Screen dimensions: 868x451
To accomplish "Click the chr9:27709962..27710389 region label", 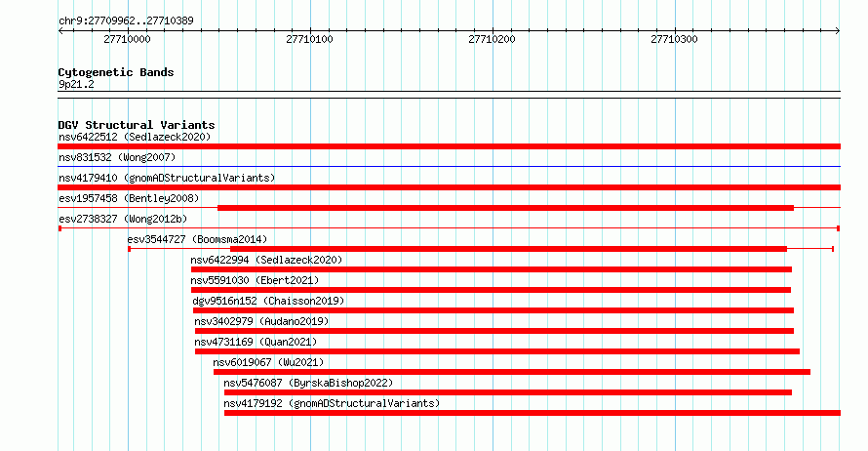I will tap(126, 20).
